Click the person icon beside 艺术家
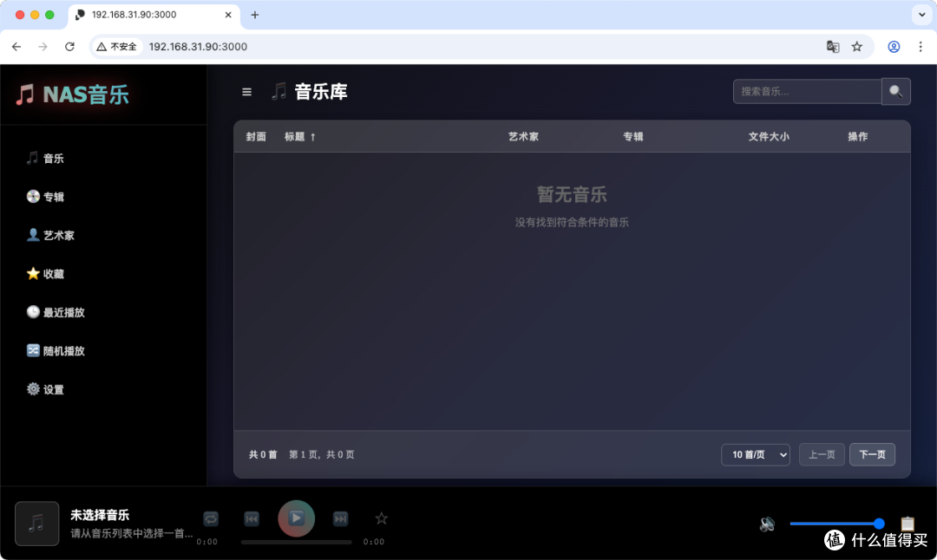937x560 pixels. pyautogui.click(x=33, y=235)
